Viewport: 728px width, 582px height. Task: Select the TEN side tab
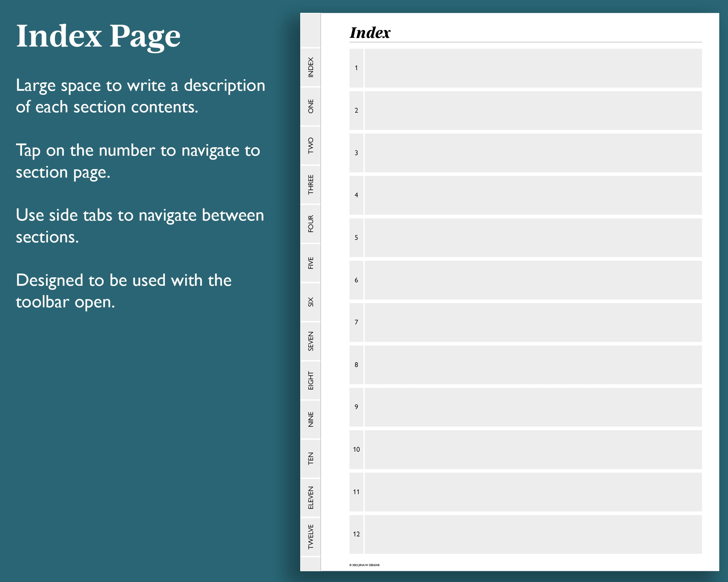310,459
